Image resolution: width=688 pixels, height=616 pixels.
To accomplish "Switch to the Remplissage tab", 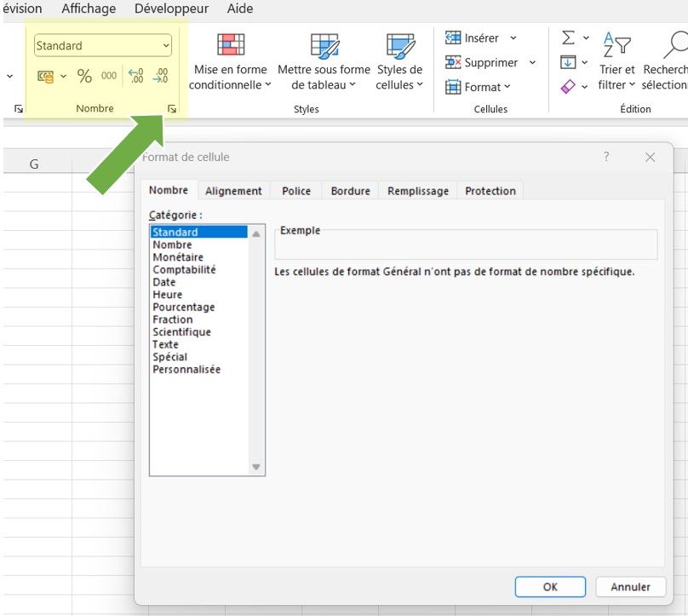I will [417, 191].
